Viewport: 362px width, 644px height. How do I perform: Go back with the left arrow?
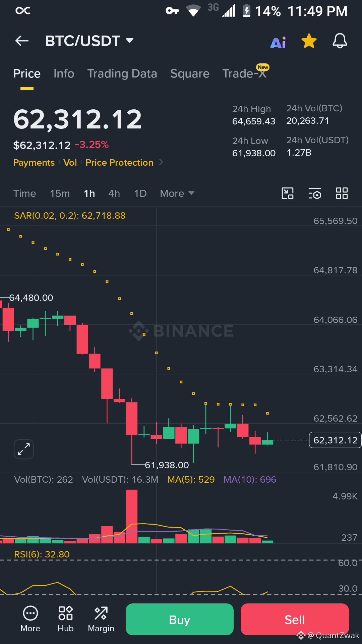22,41
